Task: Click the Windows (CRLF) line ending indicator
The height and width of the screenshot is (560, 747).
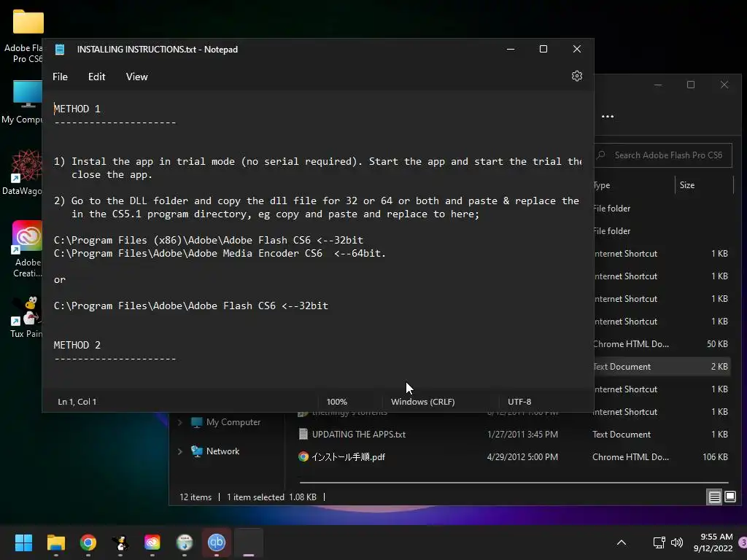Action: coord(422,402)
